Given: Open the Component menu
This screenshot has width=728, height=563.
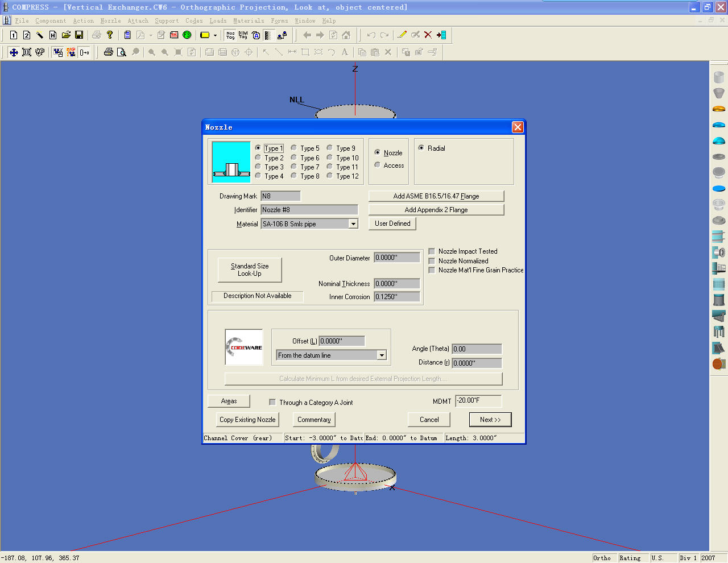Looking at the screenshot, I should pyautogui.click(x=51, y=21).
